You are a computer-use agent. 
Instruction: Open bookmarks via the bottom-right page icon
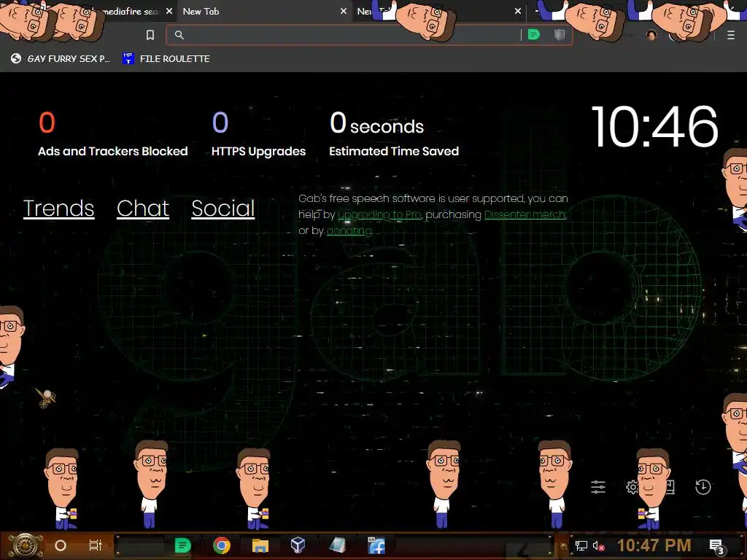(x=670, y=486)
